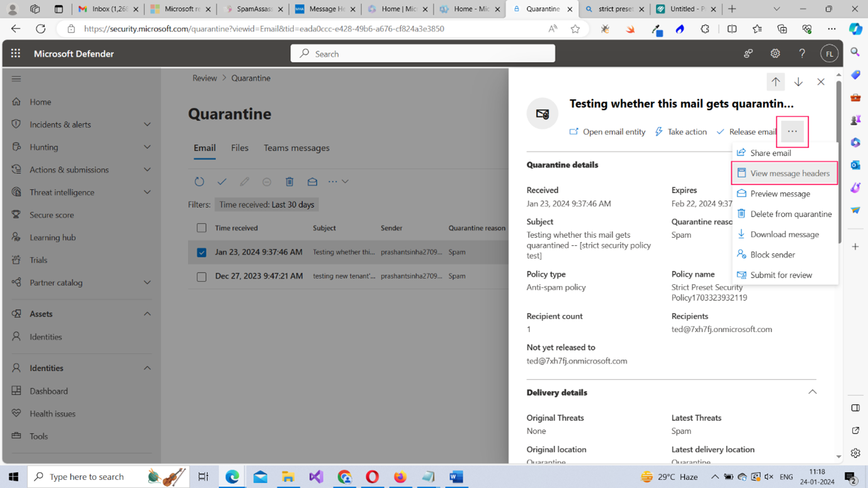Open Defender settings gear icon
Screen dimensions: 868x488
tap(775, 54)
